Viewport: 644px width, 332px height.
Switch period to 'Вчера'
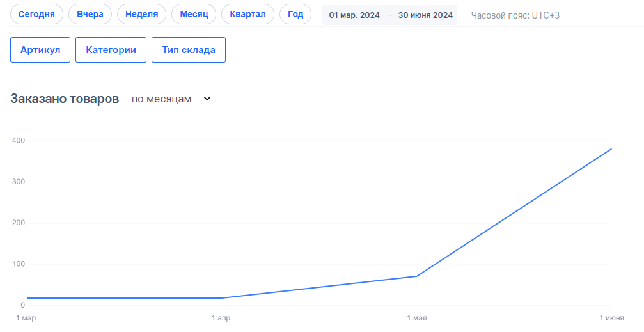(90, 14)
